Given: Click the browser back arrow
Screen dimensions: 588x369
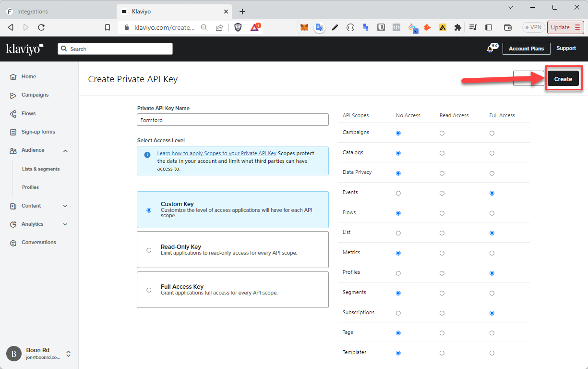Looking at the screenshot, I should (x=11, y=27).
